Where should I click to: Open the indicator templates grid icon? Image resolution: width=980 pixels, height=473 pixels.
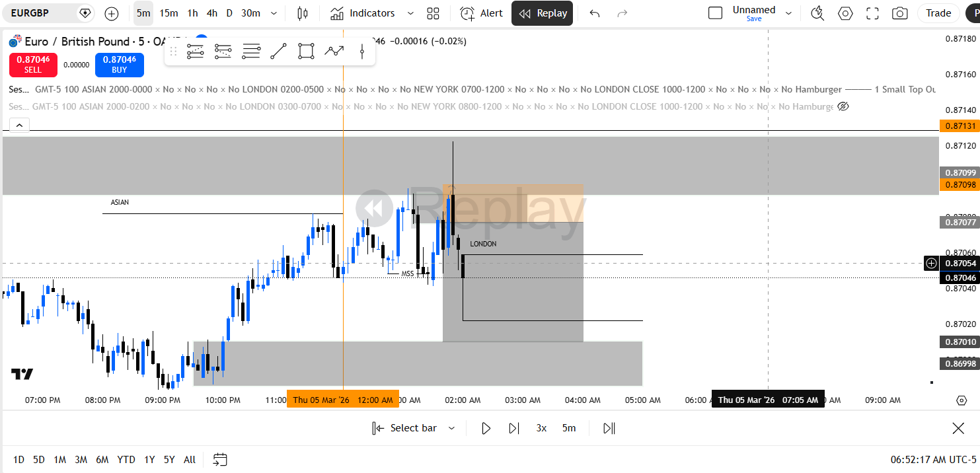pyautogui.click(x=433, y=13)
